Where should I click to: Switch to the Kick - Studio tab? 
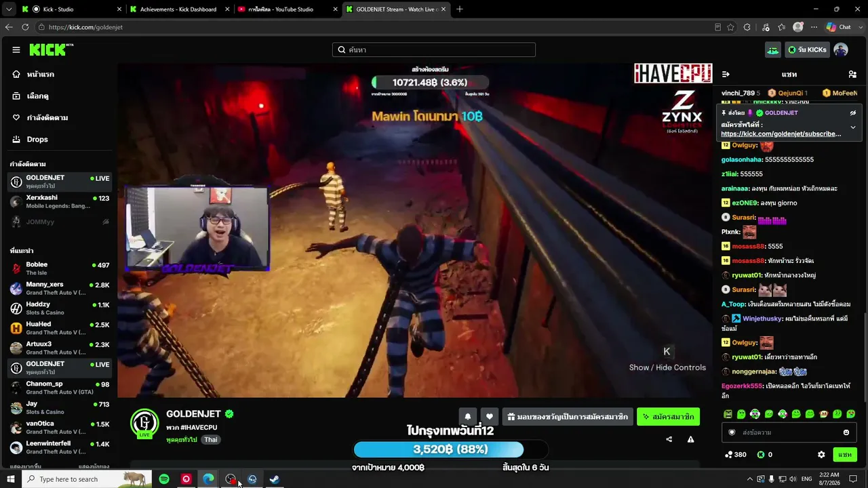tap(71, 9)
